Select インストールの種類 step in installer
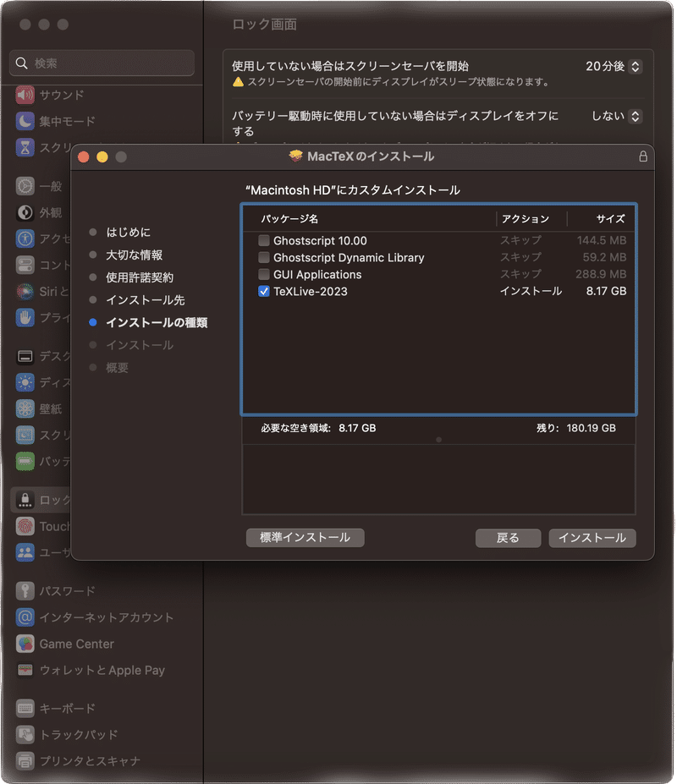The width and height of the screenshot is (677, 784). tap(157, 322)
